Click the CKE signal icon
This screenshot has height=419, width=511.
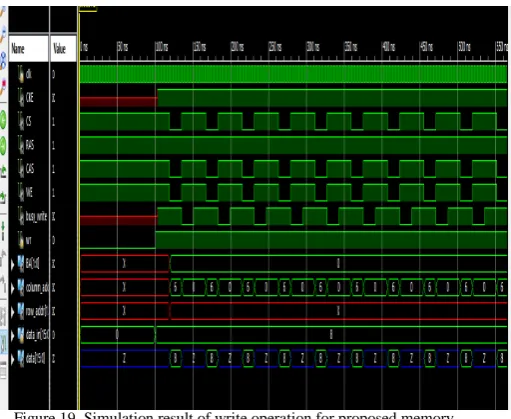click(21, 98)
